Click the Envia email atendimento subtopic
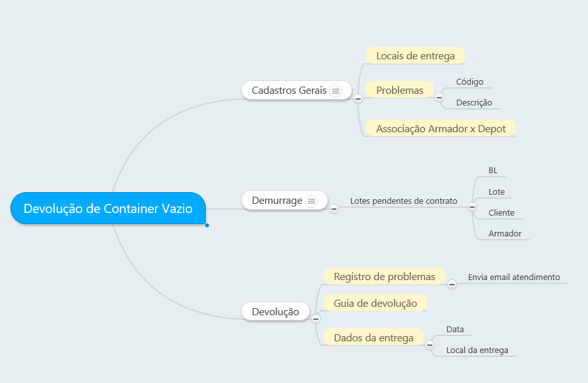This screenshot has width=588, height=383. [514, 277]
